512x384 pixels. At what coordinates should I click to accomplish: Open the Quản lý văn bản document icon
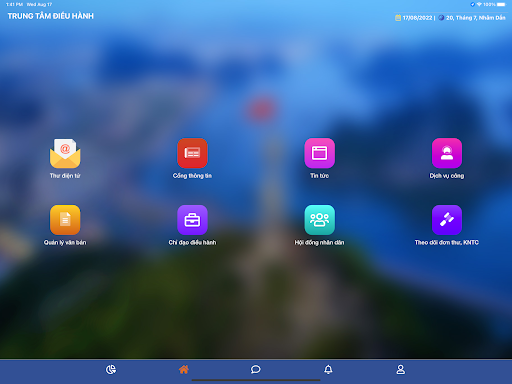coord(65,220)
